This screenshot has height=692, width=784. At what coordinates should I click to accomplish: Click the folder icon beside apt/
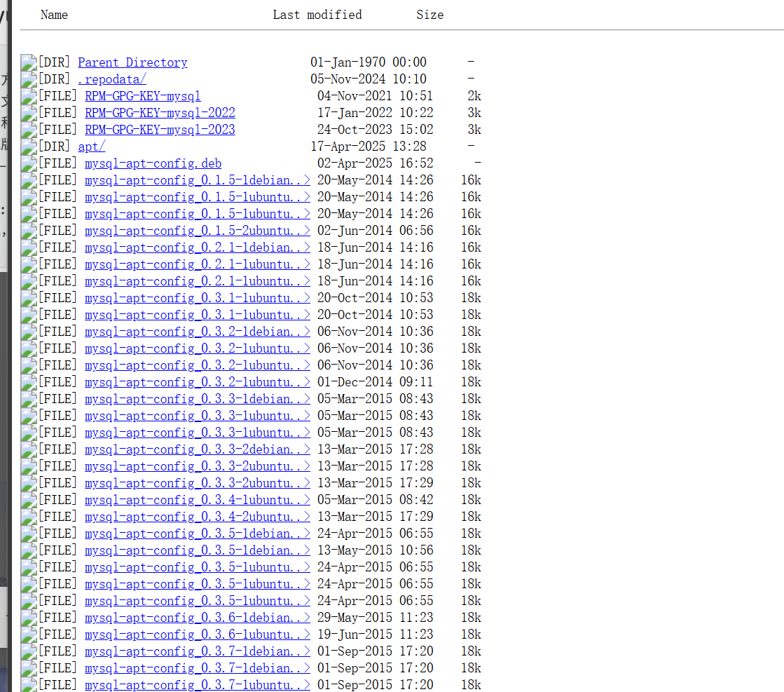29,147
